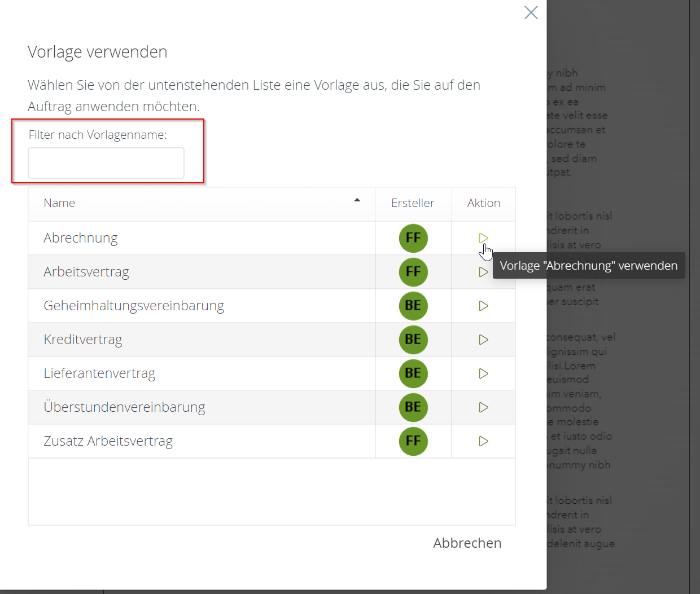700x594 pixels.
Task: Click the FF creator badge for Abrechnung
Action: (x=413, y=238)
